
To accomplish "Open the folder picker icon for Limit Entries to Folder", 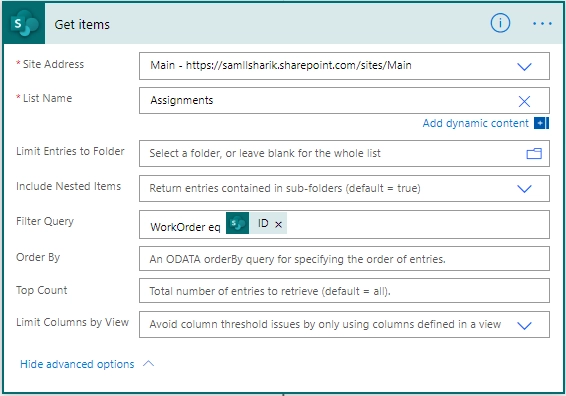I will [534, 154].
